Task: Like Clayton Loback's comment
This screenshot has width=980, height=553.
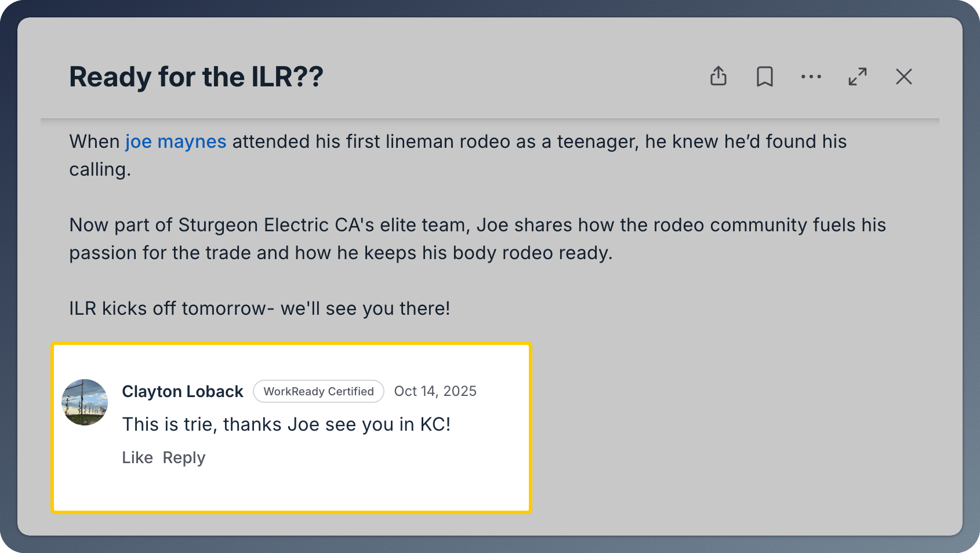Action: tap(137, 458)
